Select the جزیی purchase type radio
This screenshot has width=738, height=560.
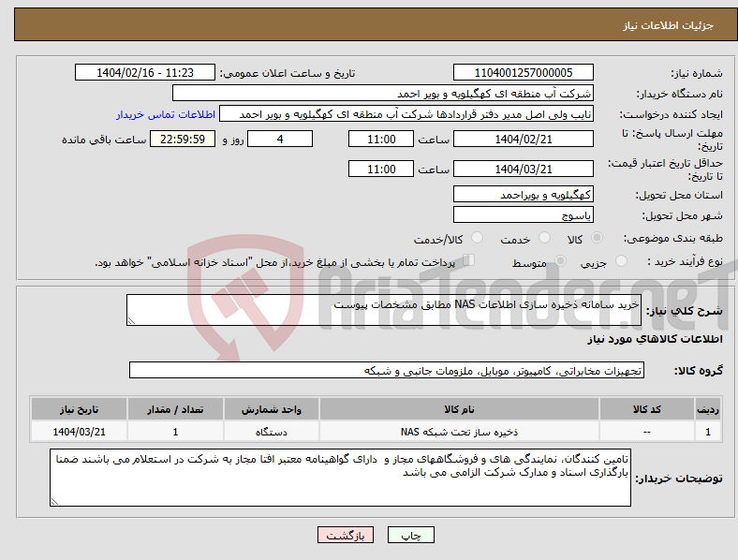coord(621,261)
